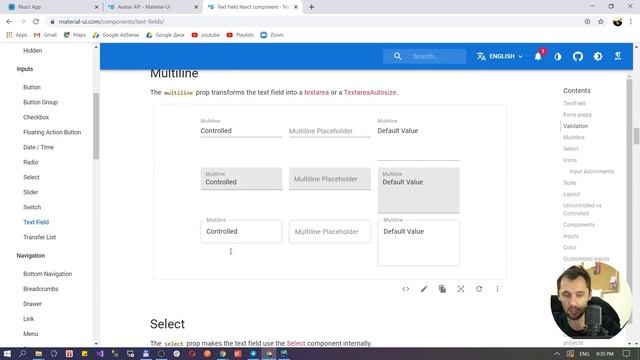
Task: Open Chrome menu three dots
Action: tap(631, 22)
